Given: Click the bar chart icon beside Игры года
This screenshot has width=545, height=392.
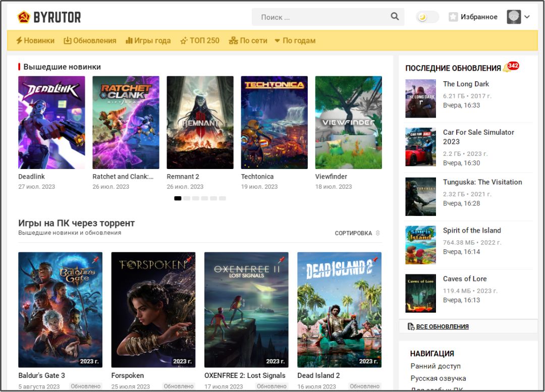Looking at the screenshot, I should tap(129, 41).
